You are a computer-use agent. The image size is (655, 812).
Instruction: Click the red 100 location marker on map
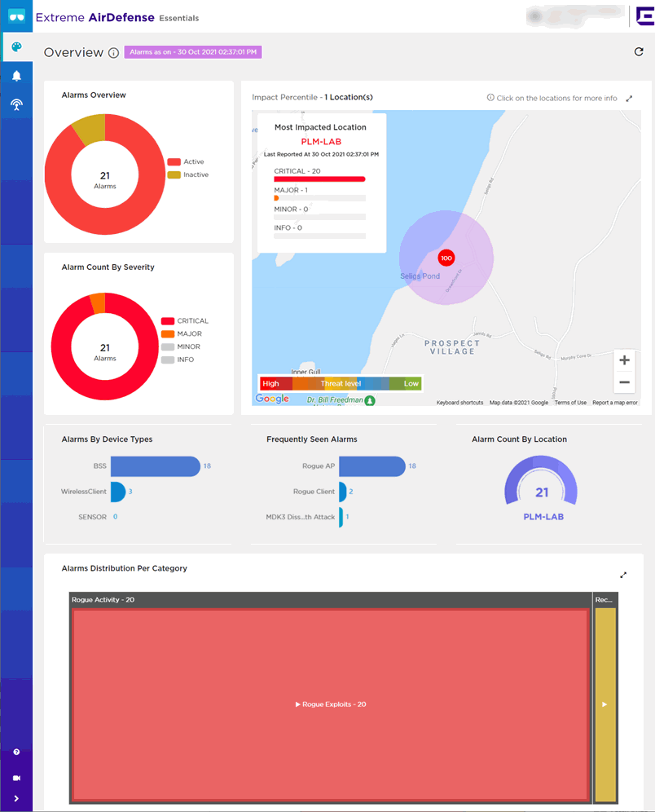(x=446, y=258)
